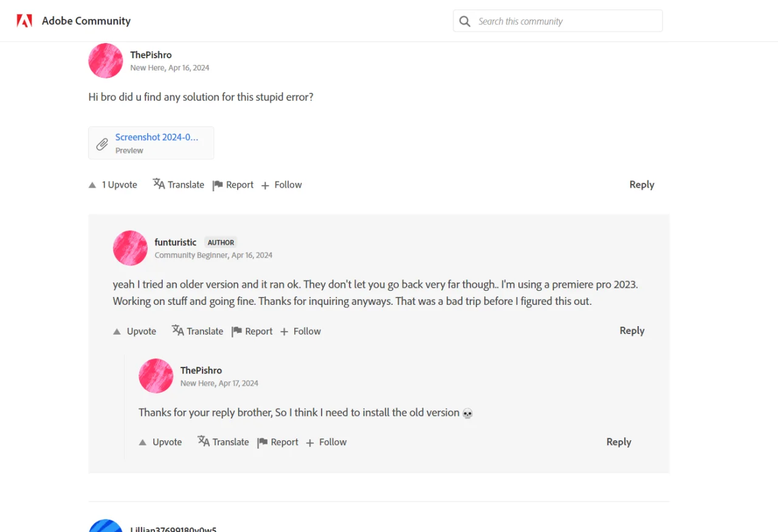Screen dimensions: 778x532
Task: Open the Screenshot 2024-0… attachment link
Action: coord(157,137)
